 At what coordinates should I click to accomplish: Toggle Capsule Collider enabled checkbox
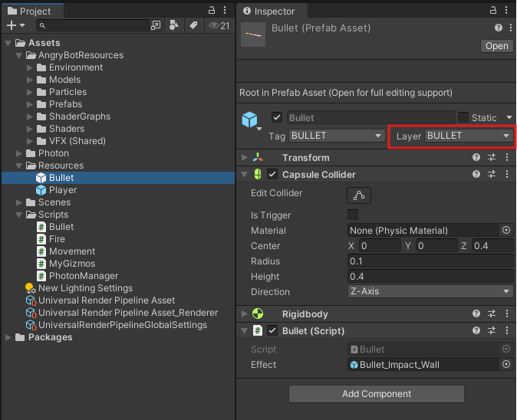click(x=272, y=174)
